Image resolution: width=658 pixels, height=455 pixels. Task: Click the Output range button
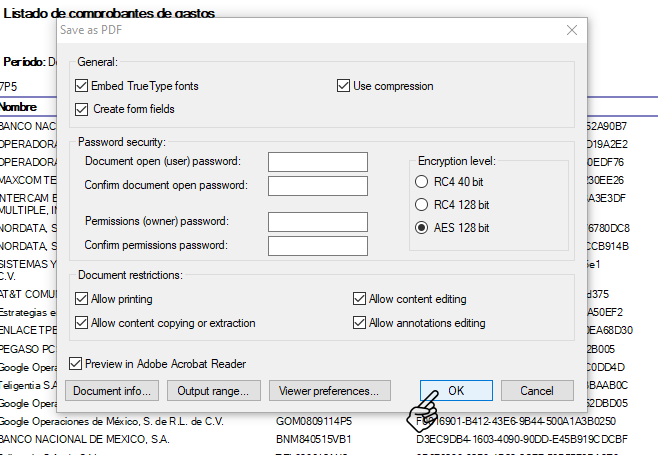(x=216, y=391)
